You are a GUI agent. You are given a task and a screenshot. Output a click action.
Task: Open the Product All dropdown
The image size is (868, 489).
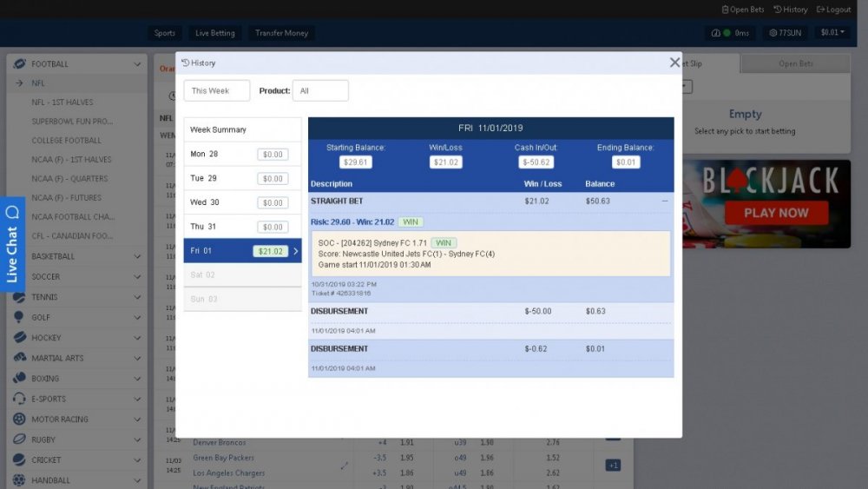tap(319, 90)
